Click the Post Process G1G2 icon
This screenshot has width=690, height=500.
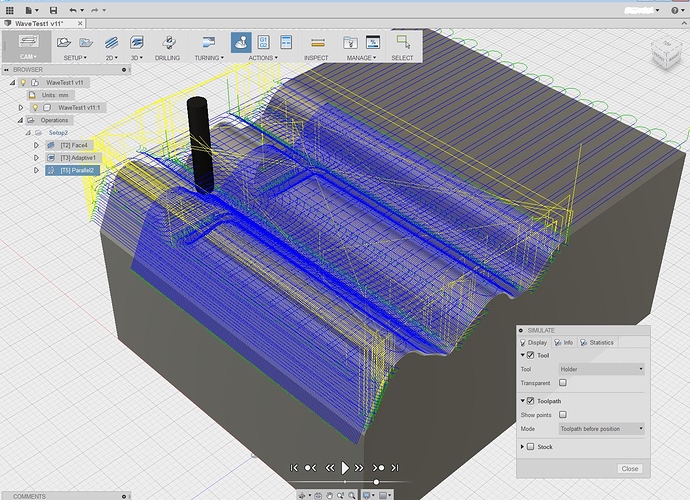[264, 42]
